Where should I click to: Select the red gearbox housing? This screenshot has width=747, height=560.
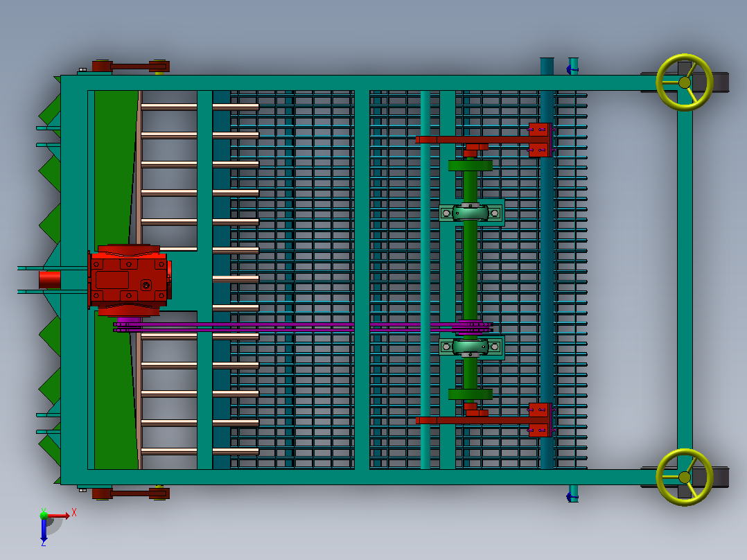[x=129, y=280]
